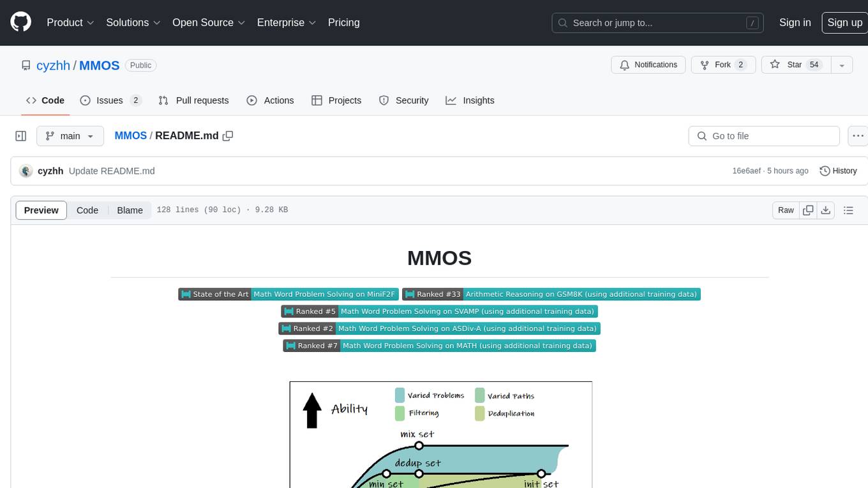Download the raw file

click(825, 210)
